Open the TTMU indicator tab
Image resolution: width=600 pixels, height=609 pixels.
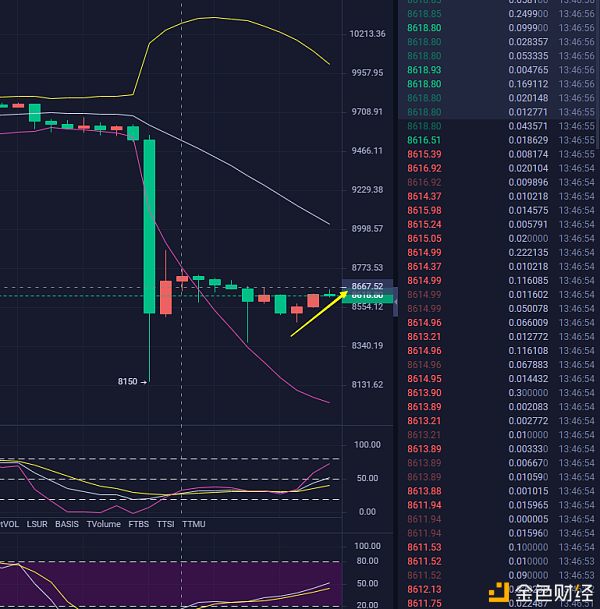[x=194, y=524]
